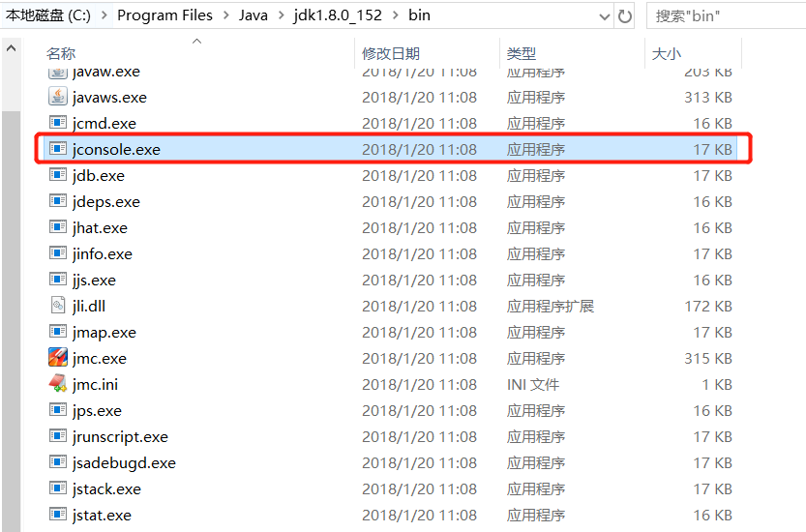Select the file name jstat.exe
This screenshot has width=806, height=532.
tap(102, 515)
